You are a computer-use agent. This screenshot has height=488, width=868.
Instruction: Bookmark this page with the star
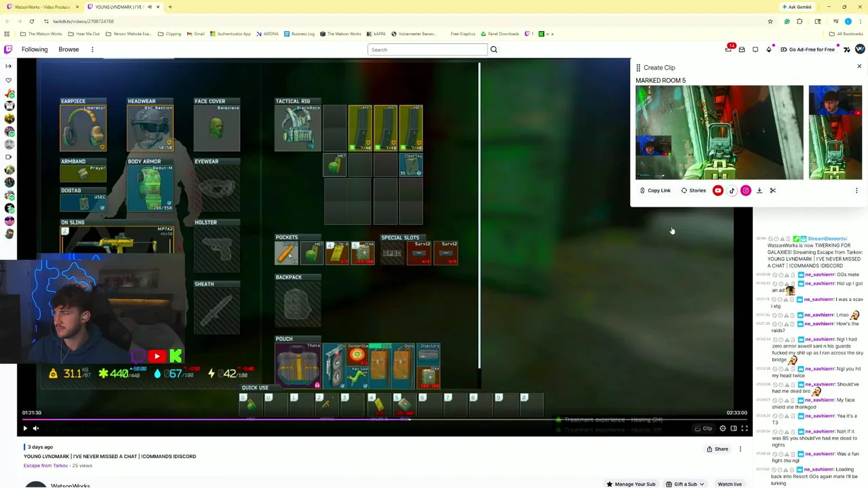click(770, 21)
